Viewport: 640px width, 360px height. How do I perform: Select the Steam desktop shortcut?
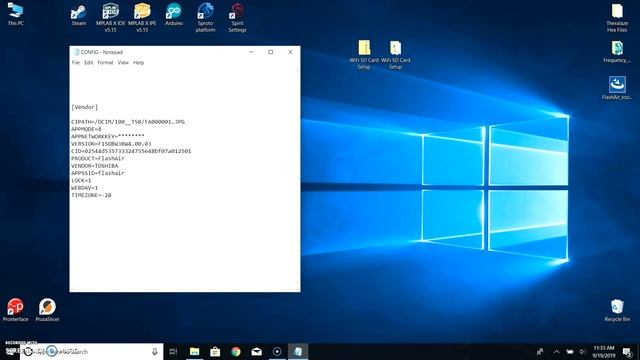[78, 15]
